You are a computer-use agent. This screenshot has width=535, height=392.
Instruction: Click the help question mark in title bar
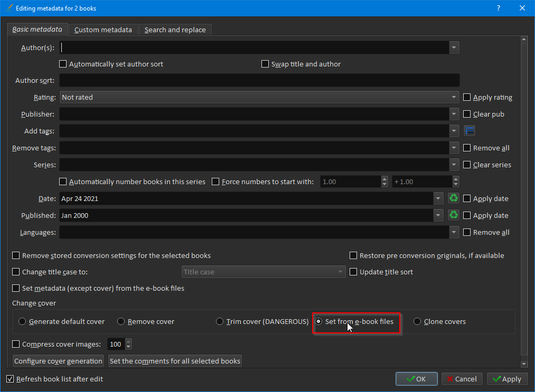pos(499,8)
